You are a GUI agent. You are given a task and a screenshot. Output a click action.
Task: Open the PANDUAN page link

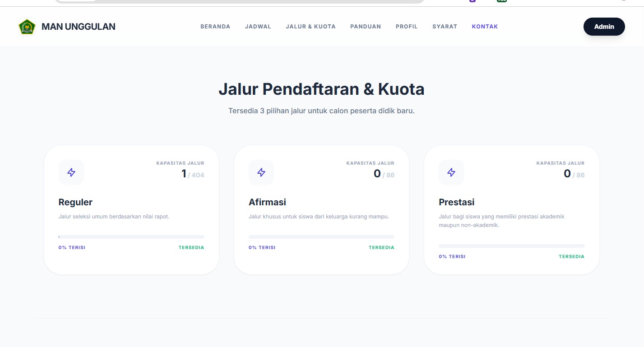pos(366,27)
